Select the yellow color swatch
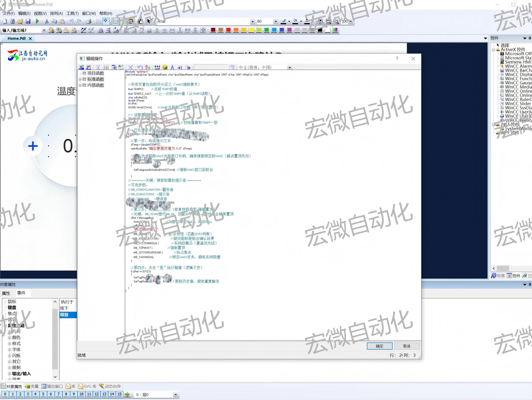Screen dimensions: 532x400 pos(251,30)
